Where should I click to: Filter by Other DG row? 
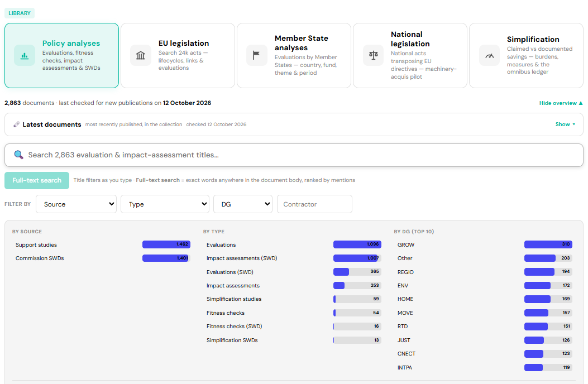[484, 258]
